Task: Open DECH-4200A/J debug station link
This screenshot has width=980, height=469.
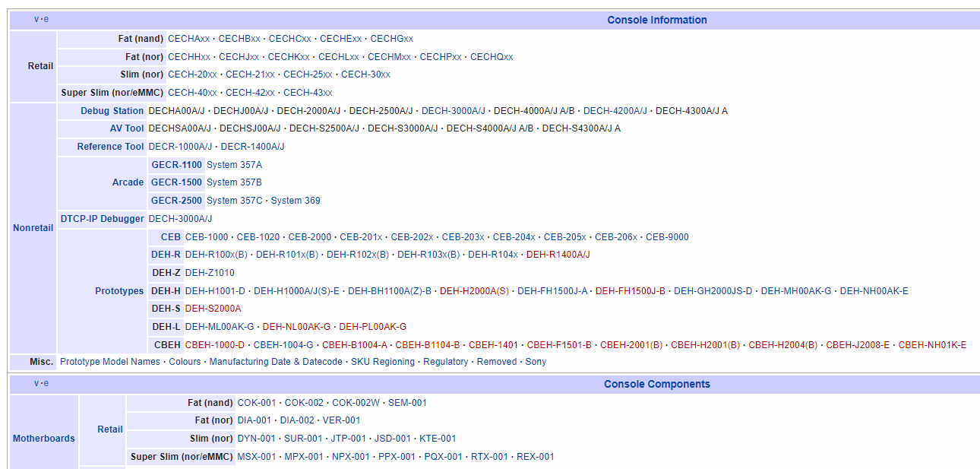Action: pyautogui.click(x=615, y=111)
